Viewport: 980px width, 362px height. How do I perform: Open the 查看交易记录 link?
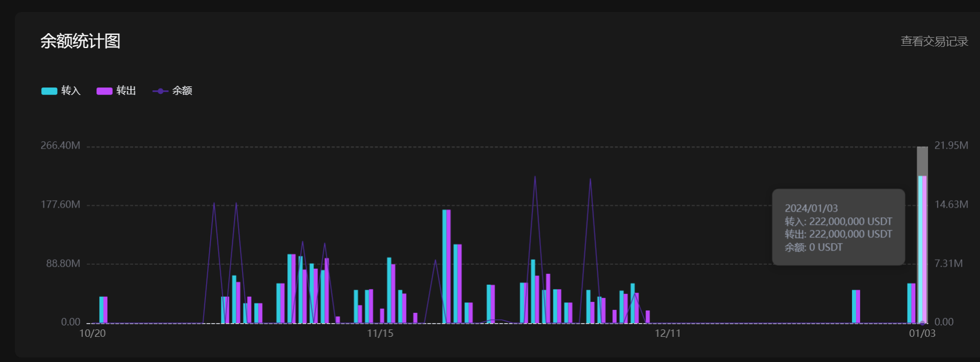[934, 41]
